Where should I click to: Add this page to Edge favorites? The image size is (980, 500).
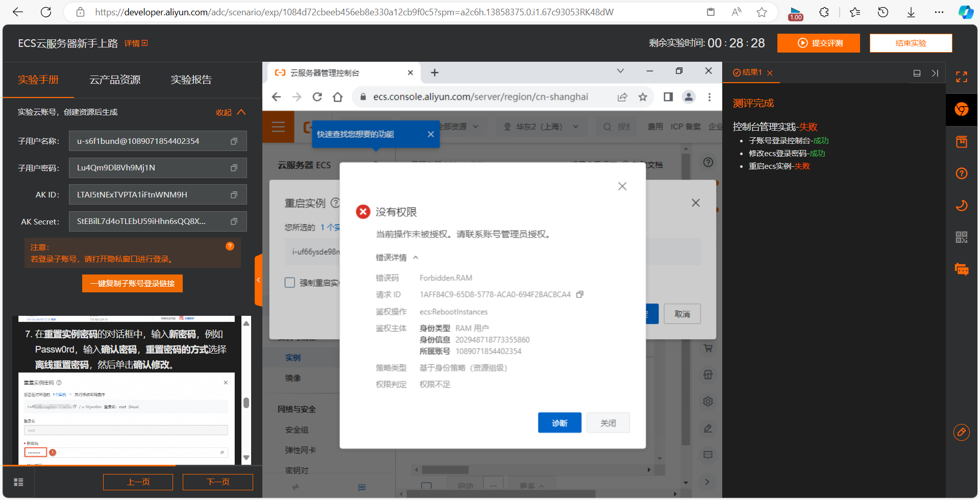tap(762, 12)
